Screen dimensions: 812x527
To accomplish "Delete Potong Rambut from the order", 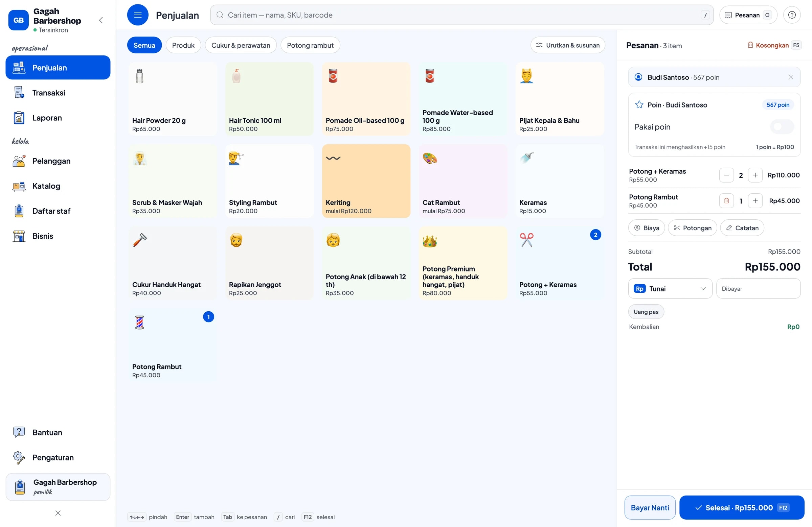I will click(726, 201).
